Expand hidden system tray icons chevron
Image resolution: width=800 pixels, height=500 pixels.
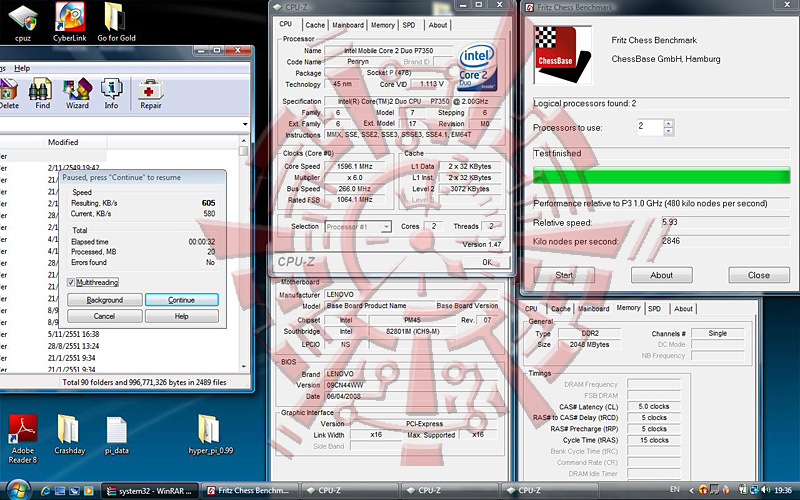point(691,490)
